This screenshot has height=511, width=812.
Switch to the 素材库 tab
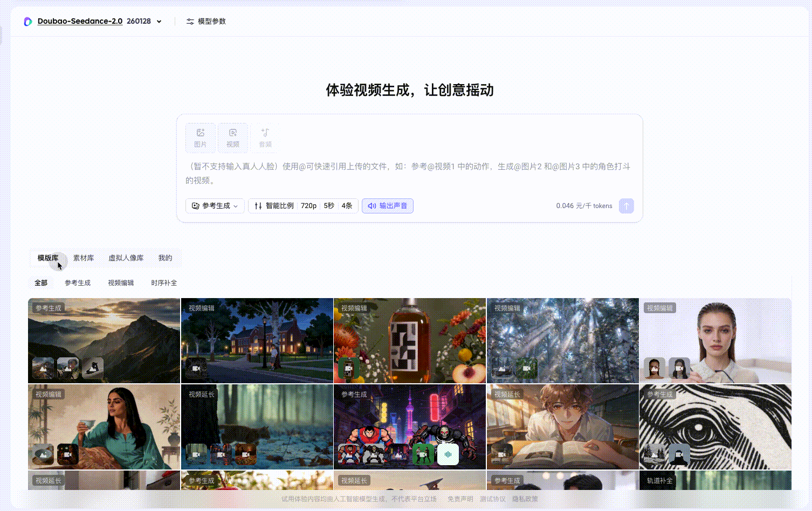coord(84,258)
